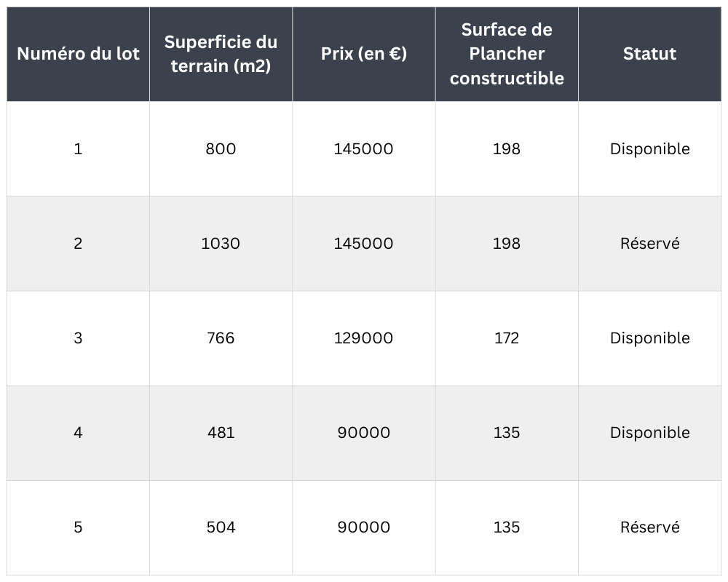
Task: Click the 504 land area cell
Action: (x=221, y=527)
